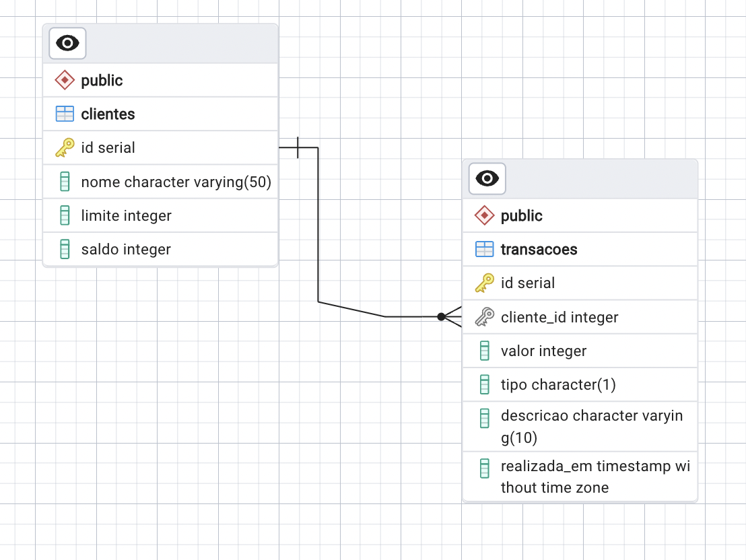Select 'saldo integer' column
This screenshot has width=746, height=560.
tap(160, 249)
